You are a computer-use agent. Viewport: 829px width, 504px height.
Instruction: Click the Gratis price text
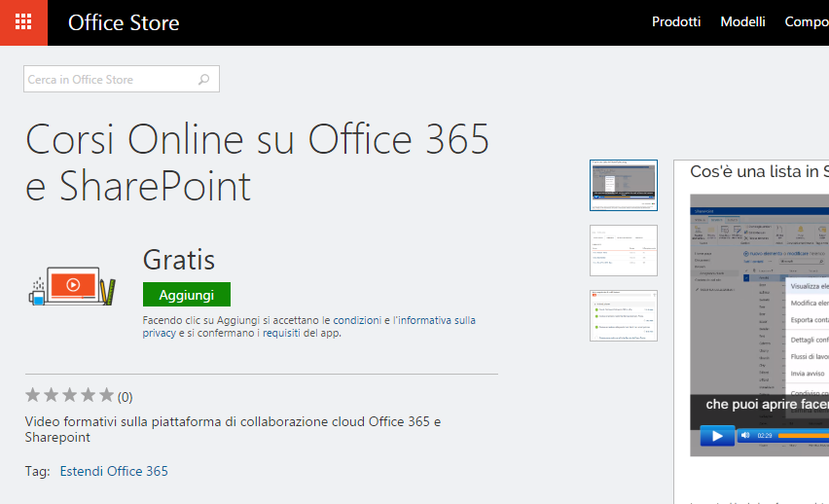coord(179,260)
